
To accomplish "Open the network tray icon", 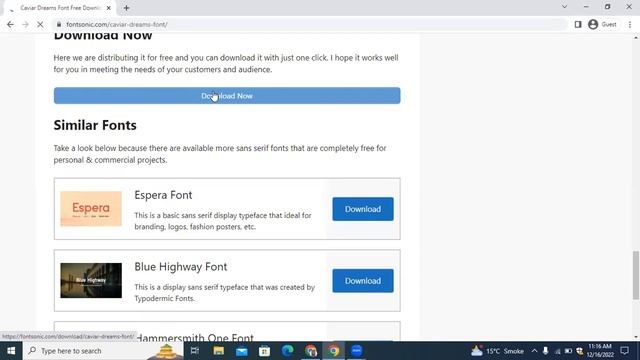I will click(557, 351).
